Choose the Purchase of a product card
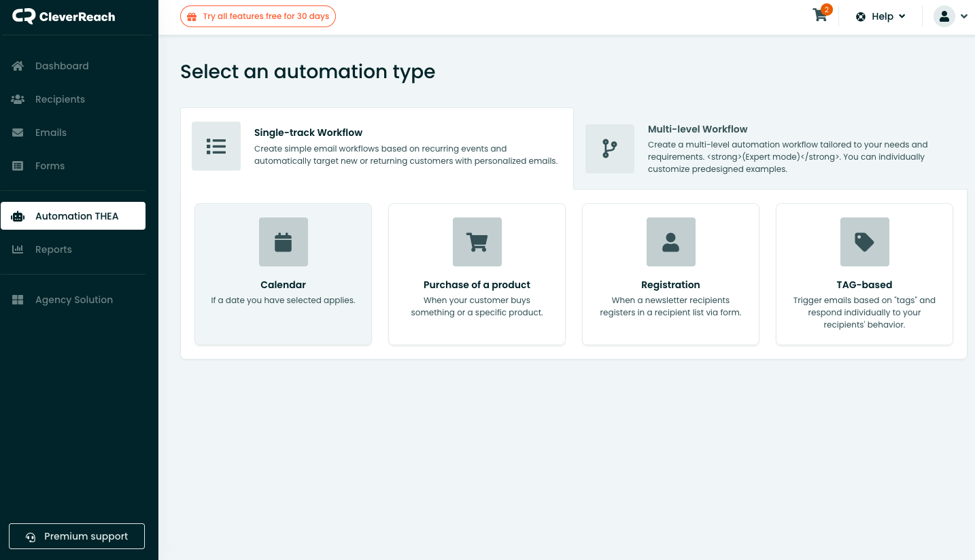The height and width of the screenshot is (560, 975). (477, 274)
